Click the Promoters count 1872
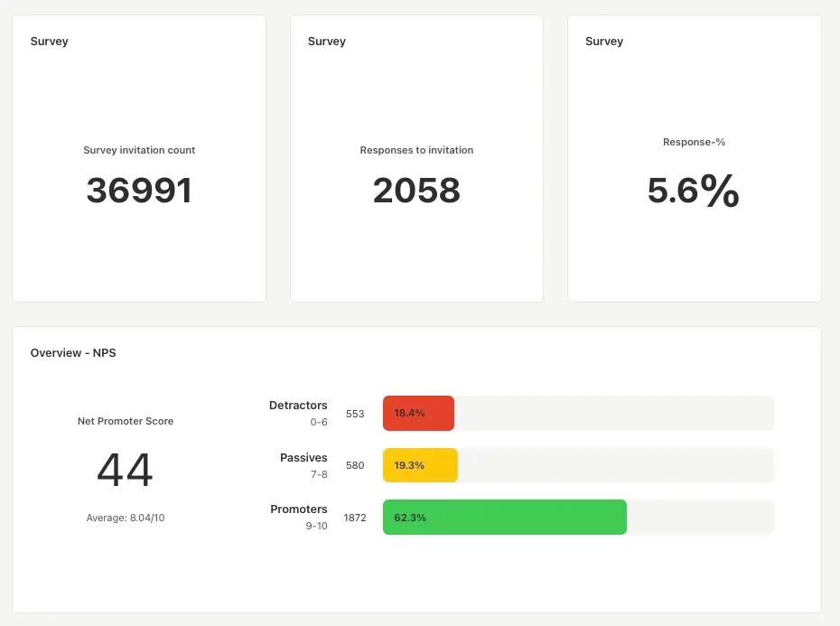Image resolution: width=840 pixels, height=626 pixels. click(355, 518)
